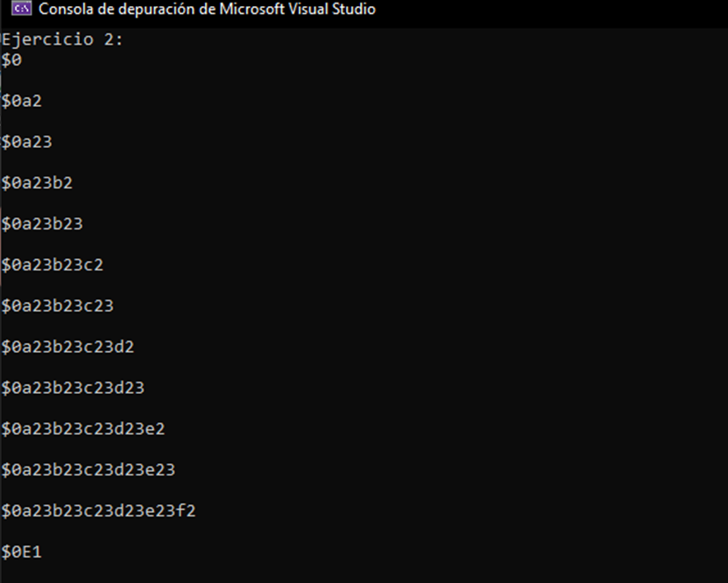The image size is (728, 583).
Task: Click the output line $0a2
Action: pos(21,101)
